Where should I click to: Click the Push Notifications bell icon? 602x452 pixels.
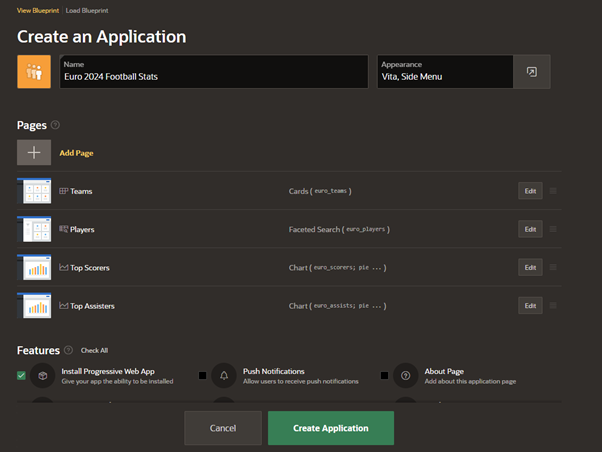224,376
